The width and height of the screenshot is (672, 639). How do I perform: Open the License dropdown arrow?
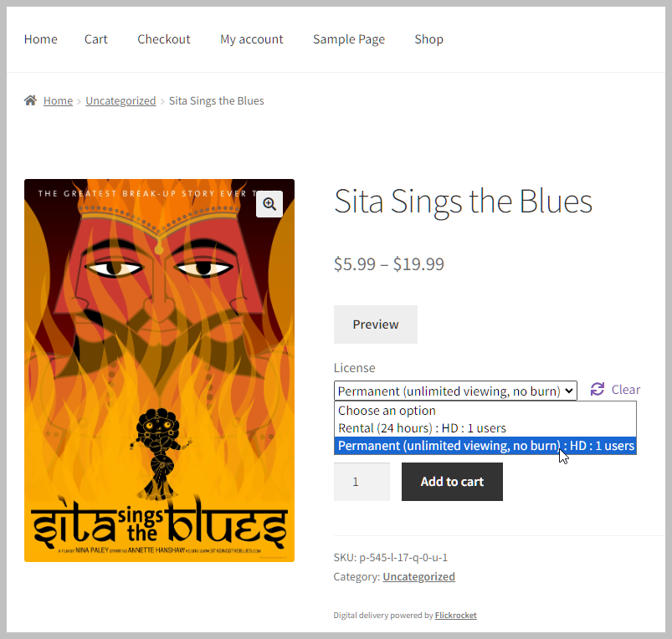click(568, 391)
